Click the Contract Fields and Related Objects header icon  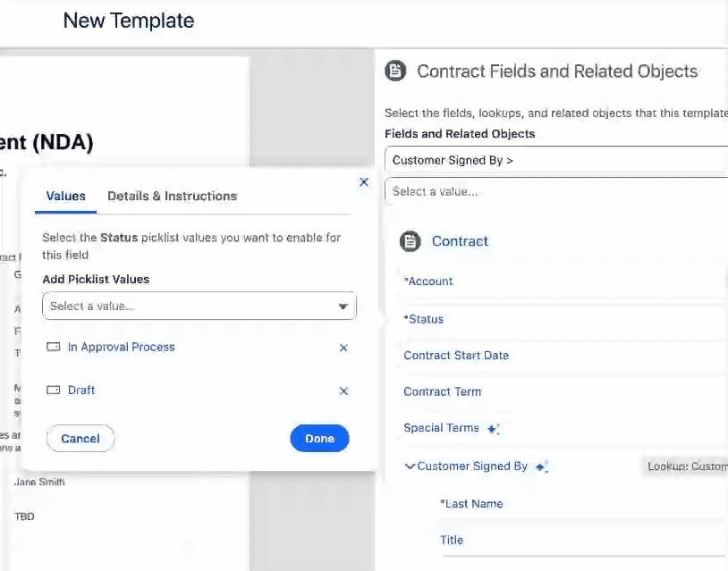coord(395,71)
